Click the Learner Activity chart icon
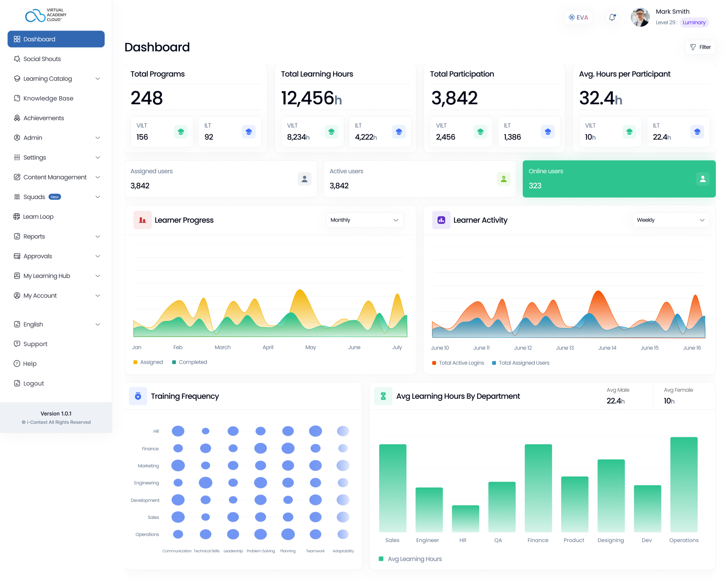Screen dimensions: 728x583 (441, 220)
